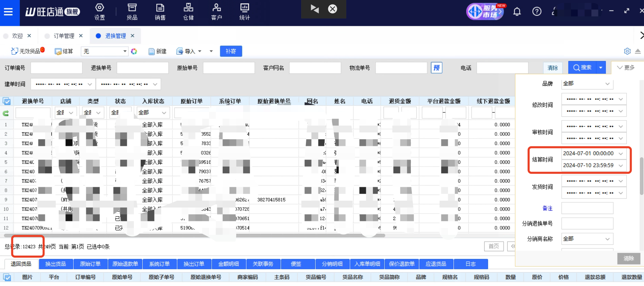
Task: Click the blue 搜索 search button
Action: click(x=582, y=68)
